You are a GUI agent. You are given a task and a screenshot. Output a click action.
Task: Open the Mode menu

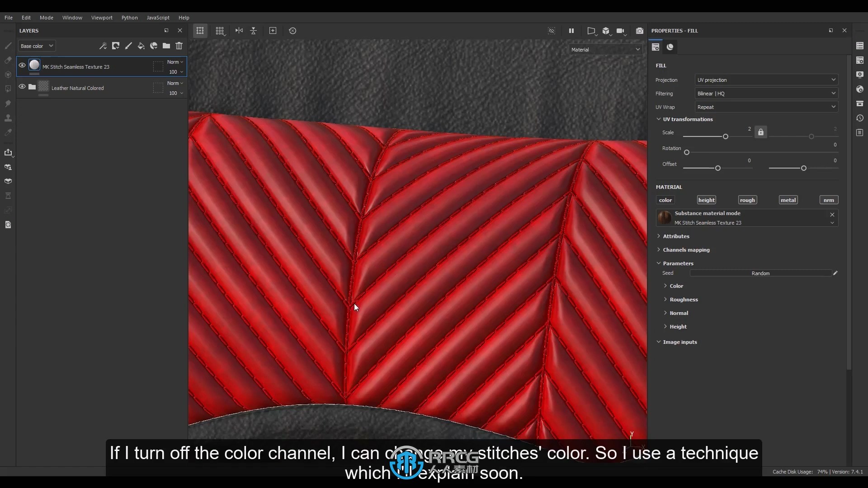[x=47, y=18]
